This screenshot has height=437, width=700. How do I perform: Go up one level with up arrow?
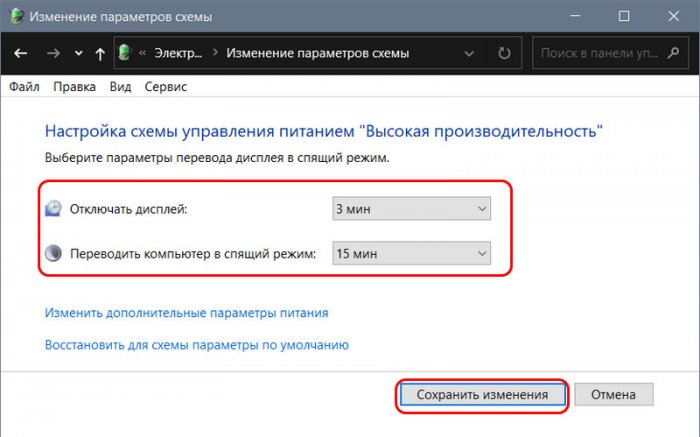click(x=100, y=54)
